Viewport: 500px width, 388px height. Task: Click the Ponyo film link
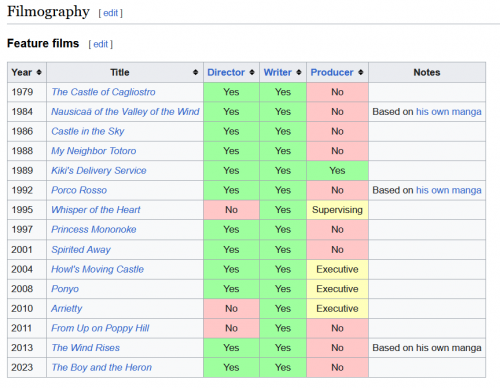65,289
